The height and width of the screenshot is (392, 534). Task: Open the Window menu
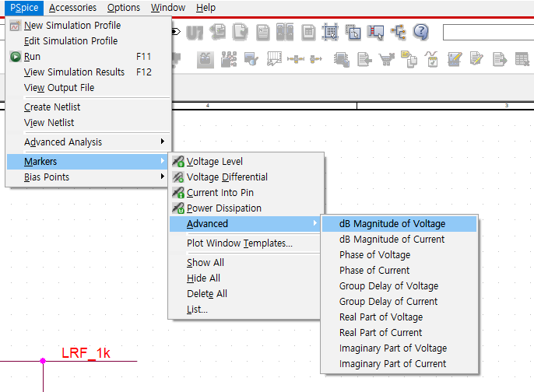168,8
